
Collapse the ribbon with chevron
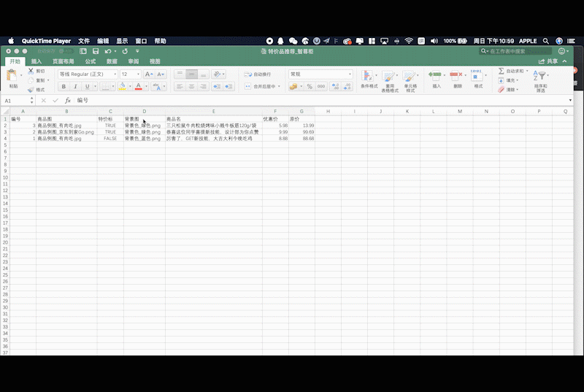(564, 61)
